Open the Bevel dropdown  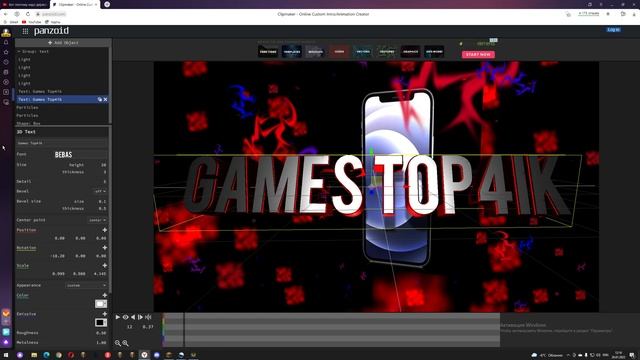[x=100, y=191]
